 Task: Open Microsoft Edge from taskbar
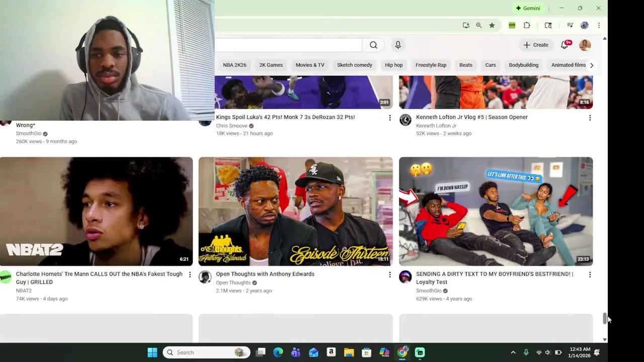click(278, 352)
